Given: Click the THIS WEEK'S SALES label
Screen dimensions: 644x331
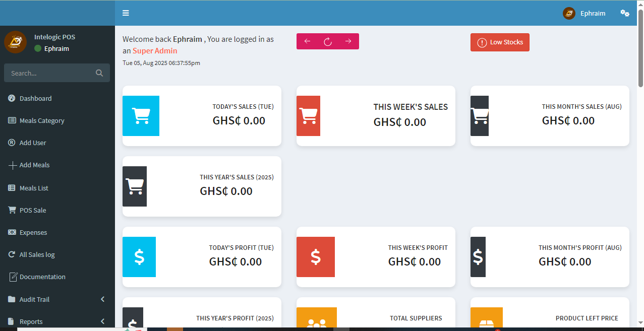Looking at the screenshot, I should click(411, 107).
